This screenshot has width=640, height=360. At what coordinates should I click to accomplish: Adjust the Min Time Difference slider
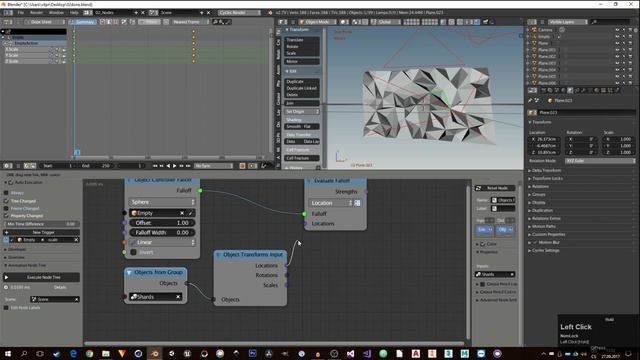point(41,224)
